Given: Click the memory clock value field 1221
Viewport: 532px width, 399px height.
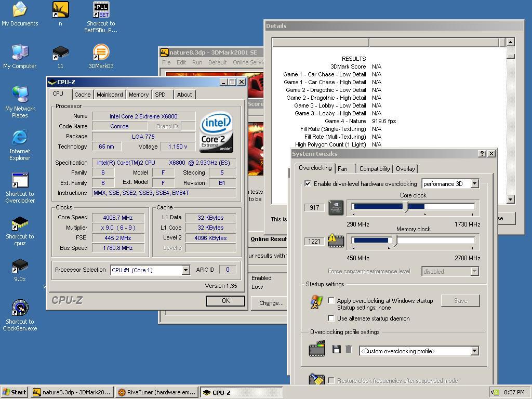Looking at the screenshot, I should [x=314, y=241].
